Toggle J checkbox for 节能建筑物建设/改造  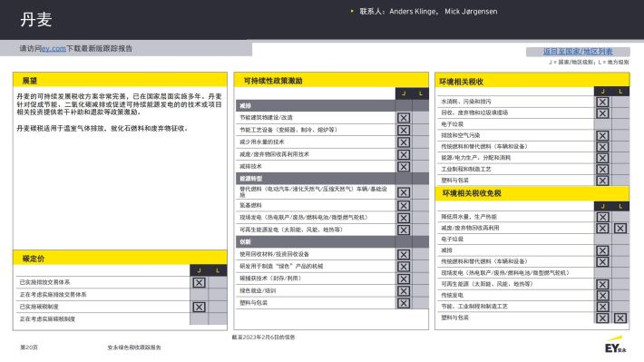coord(404,118)
